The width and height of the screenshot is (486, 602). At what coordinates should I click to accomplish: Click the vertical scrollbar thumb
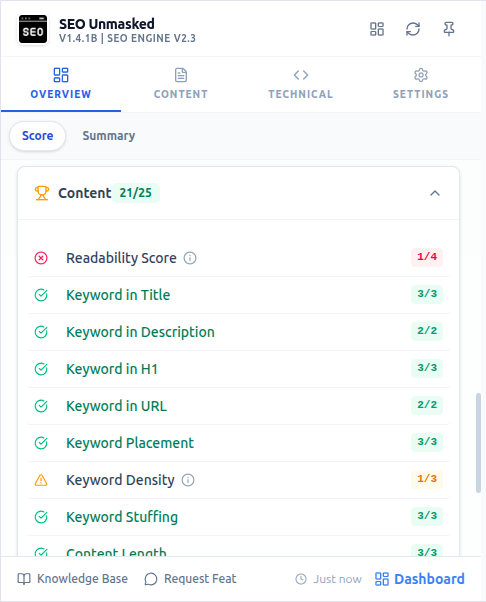pos(478,443)
